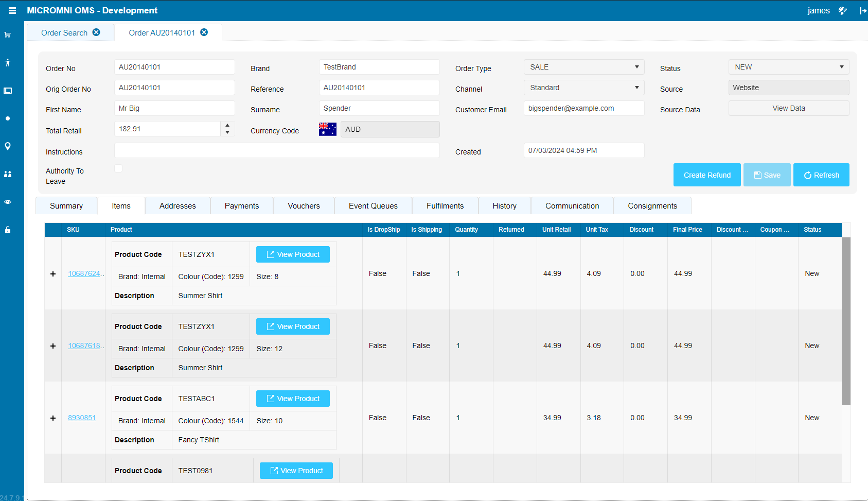This screenshot has width=868, height=501.
Task: Open the Communication tab
Action: click(572, 206)
